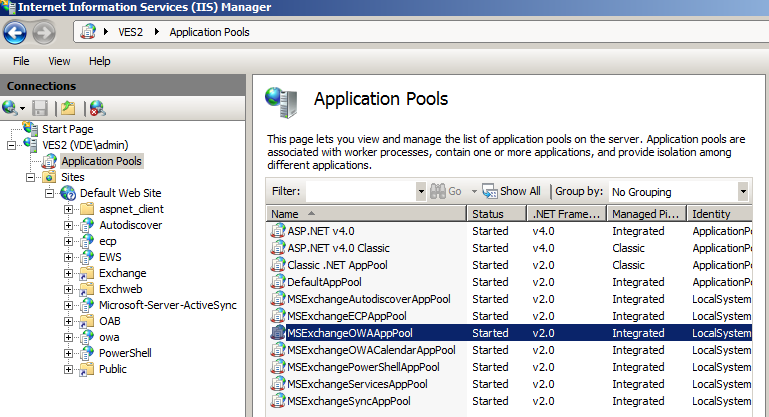Open the Filter combo box dropdown arrow
Image resolution: width=769 pixels, height=417 pixels.
(421, 191)
